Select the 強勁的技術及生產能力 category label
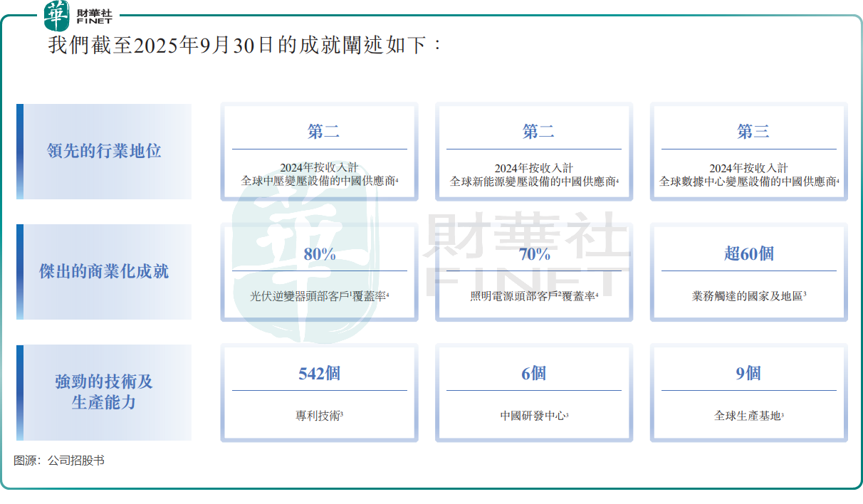863x504 pixels. click(104, 392)
